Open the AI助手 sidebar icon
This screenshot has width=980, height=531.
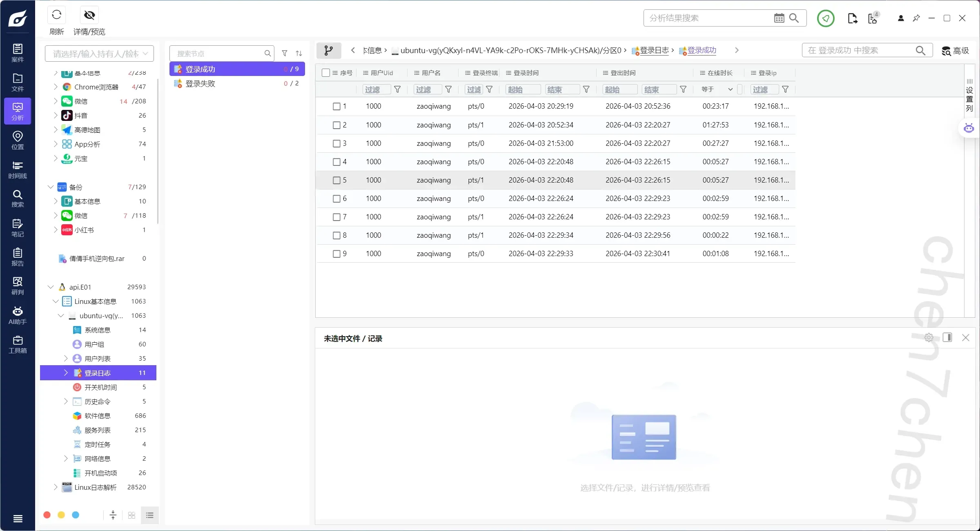click(x=18, y=315)
